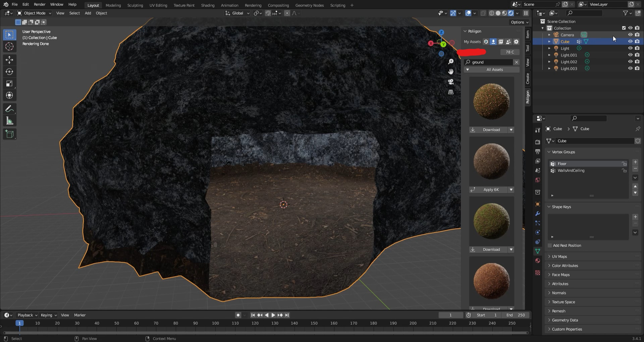Add a new vertex group

(x=635, y=162)
